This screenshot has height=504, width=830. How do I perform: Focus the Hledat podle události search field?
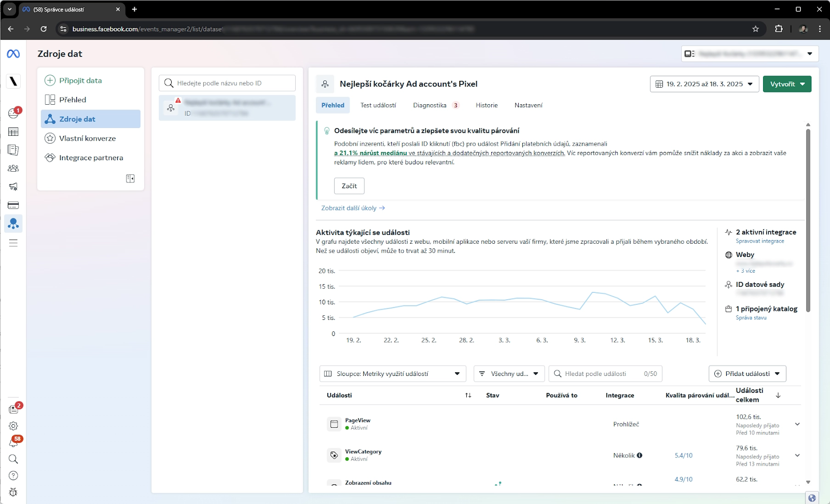point(605,374)
